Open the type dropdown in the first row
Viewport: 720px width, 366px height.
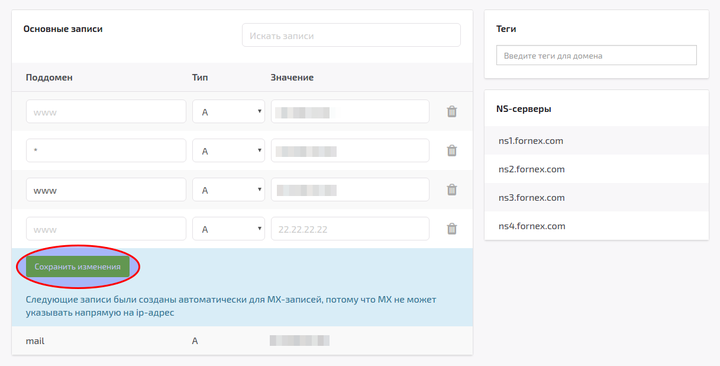click(228, 111)
